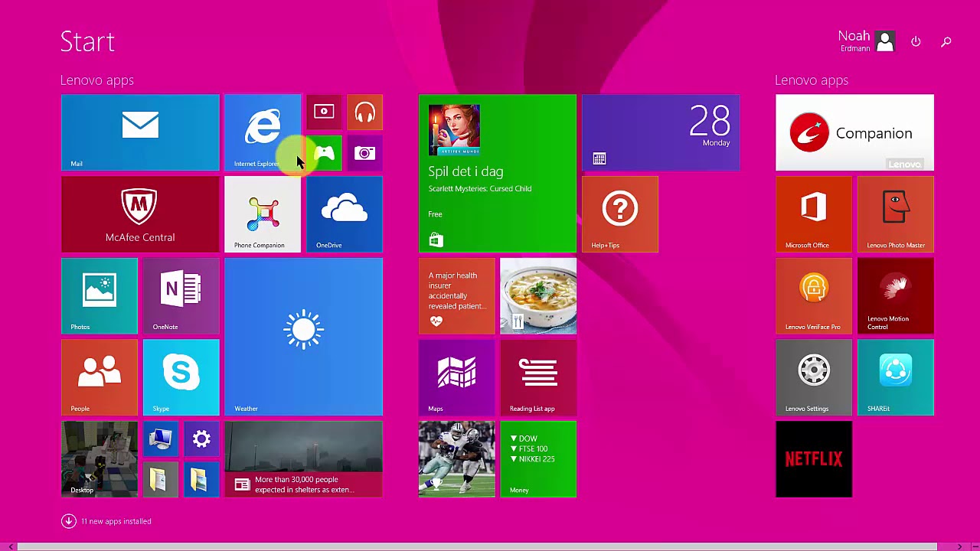Open the People tile

point(100,377)
